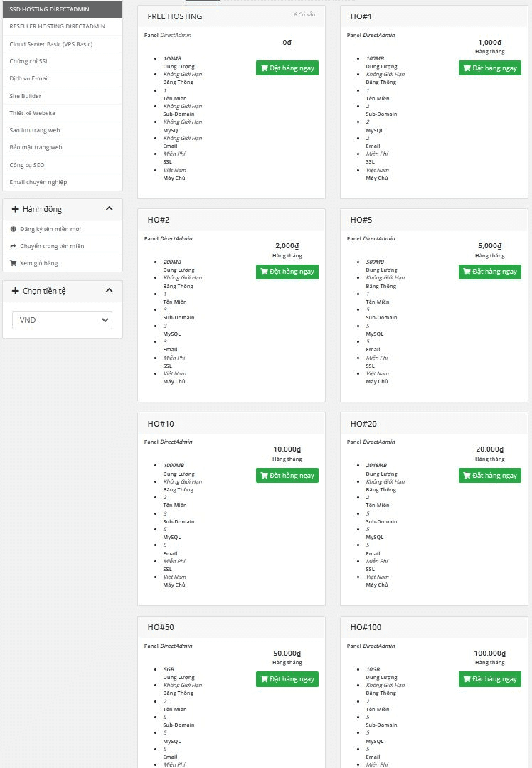
Task: Order the HO#5 plan with Đặt hàng ngay
Action: coord(490,272)
